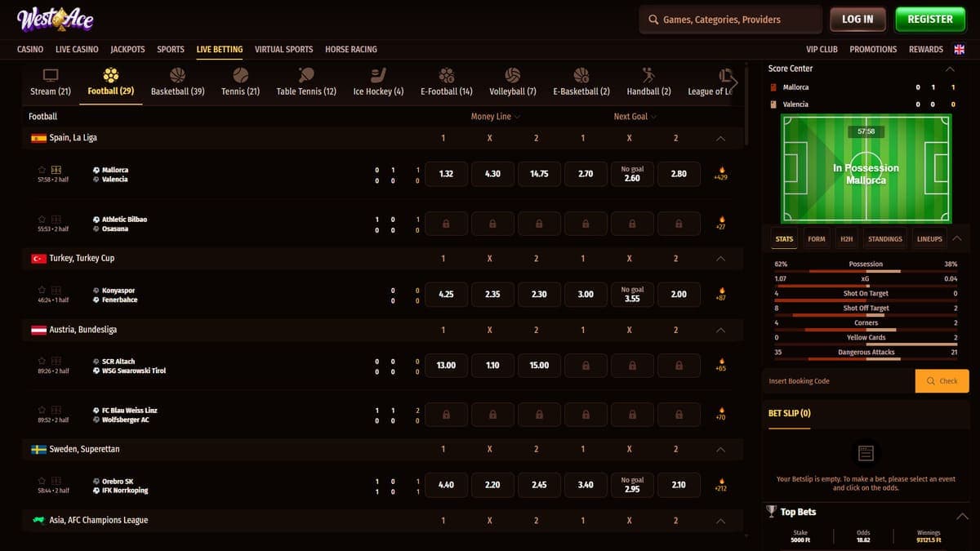Open scoreboard icon for Mallorca vs Valencia
The height and width of the screenshot is (551, 980).
(x=56, y=170)
